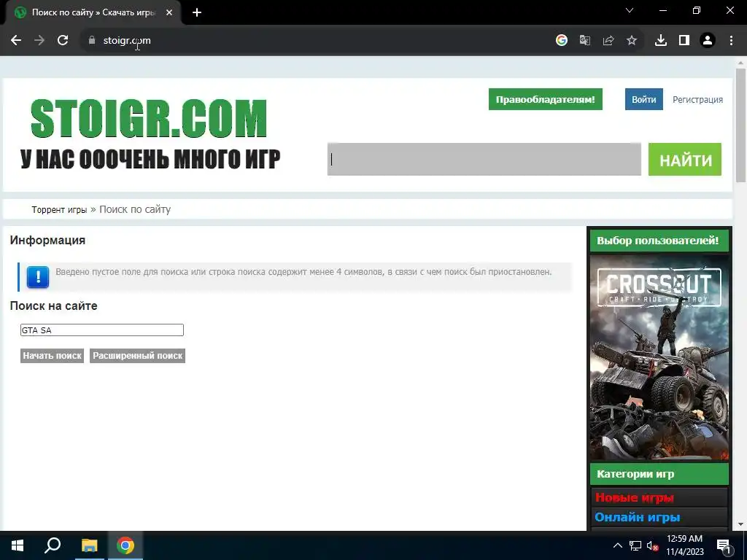Open the Crossout game banner
Screen dimensions: 747x560
click(x=659, y=357)
